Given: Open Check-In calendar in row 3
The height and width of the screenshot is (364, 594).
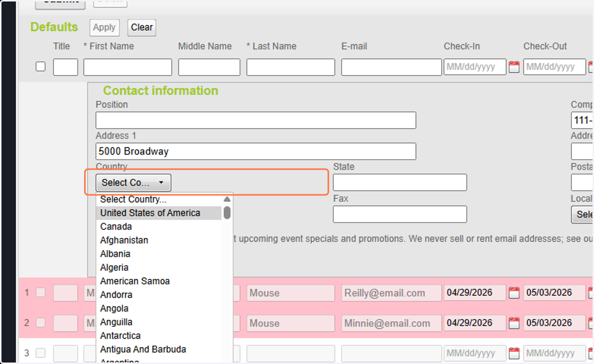Looking at the screenshot, I should [x=514, y=353].
